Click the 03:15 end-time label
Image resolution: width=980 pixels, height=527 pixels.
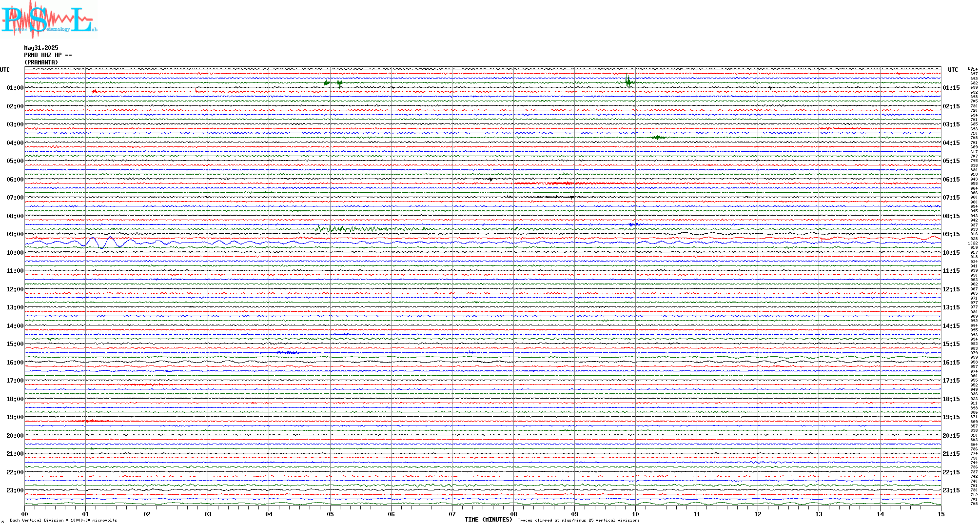coord(951,124)
